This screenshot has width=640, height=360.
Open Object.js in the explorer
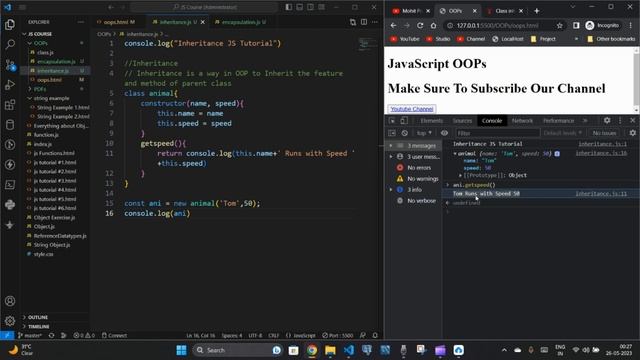(x=44, y=227)
